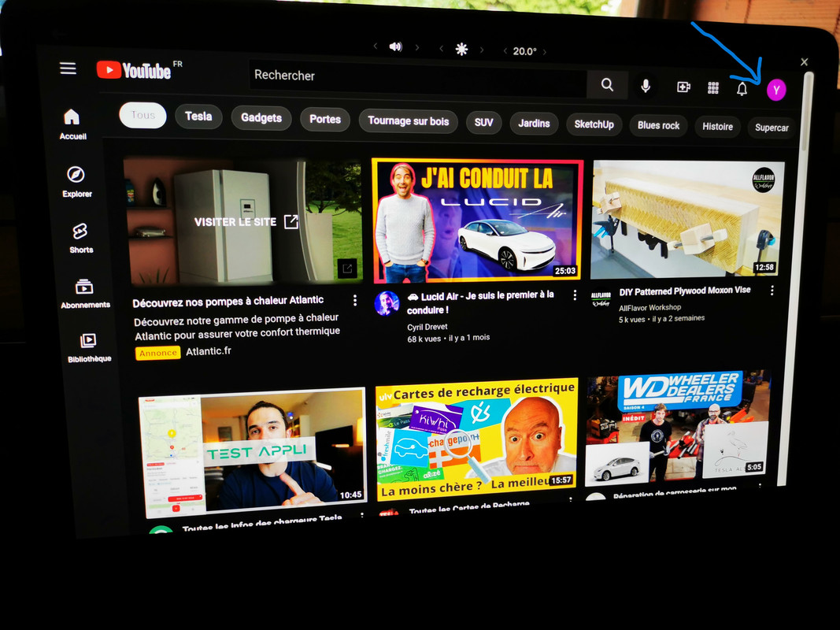This screenshot has width=840, height=630.
Task: Open Bibliothèque in the sidebar
Action: click(88, 348)
